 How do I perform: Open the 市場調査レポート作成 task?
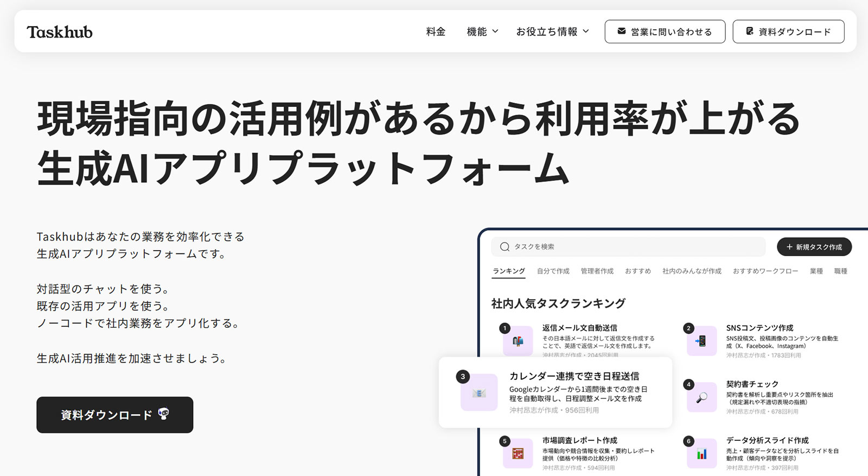pyautogui.click(x=580, y=440)
